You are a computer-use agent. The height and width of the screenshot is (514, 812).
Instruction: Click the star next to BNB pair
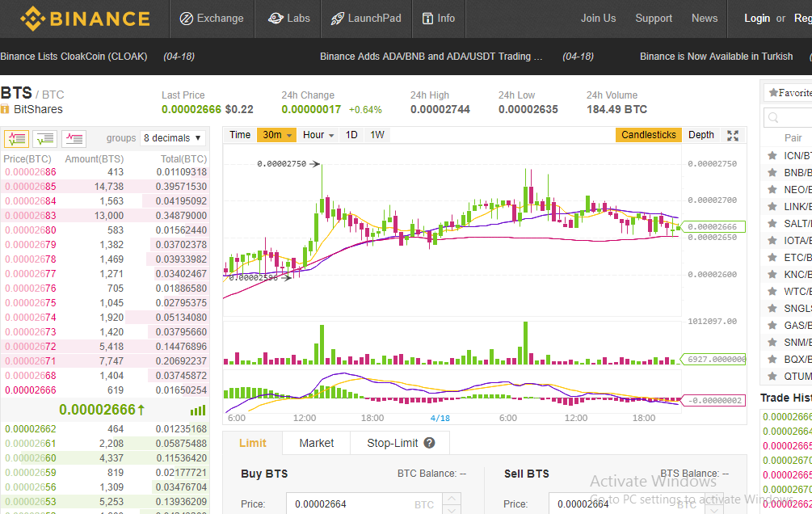click(772, 172)
